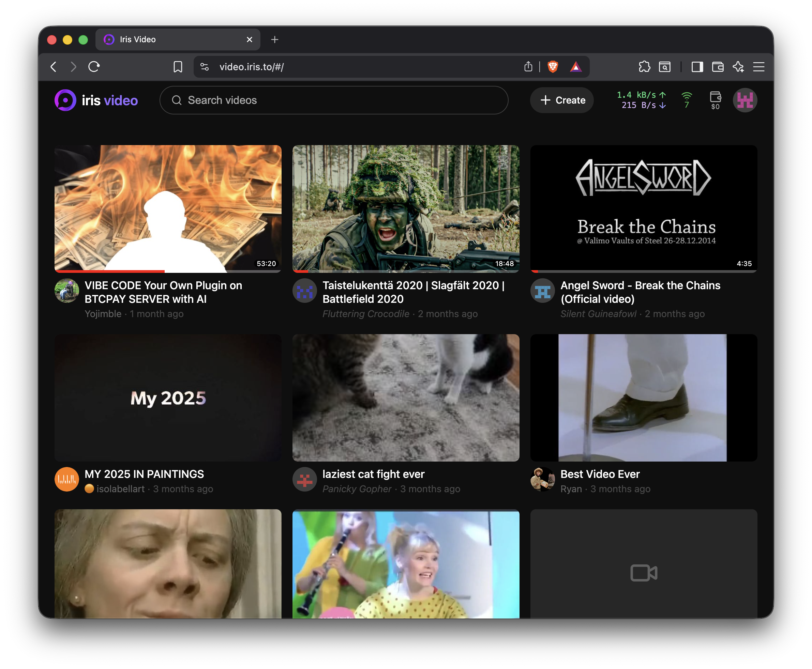Open the pink profile avatar menu
The height and width of the screenshot is (669, 812).
(745, 100)
